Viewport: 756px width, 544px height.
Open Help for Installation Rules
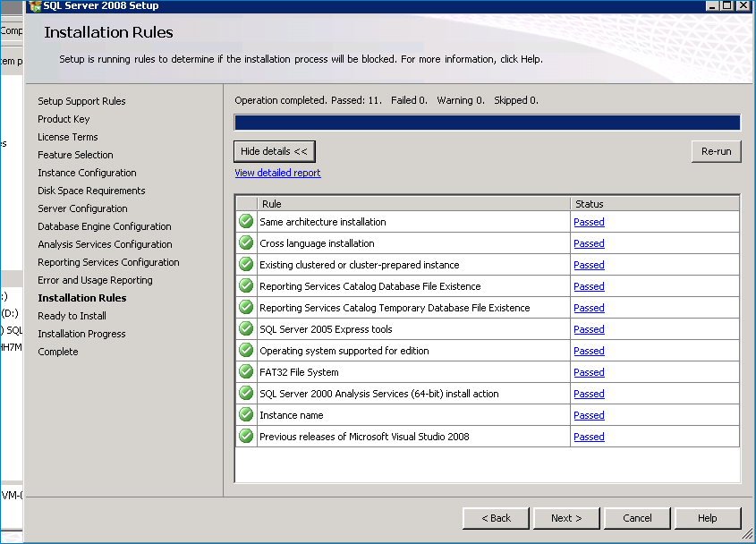tap(708, 518)
